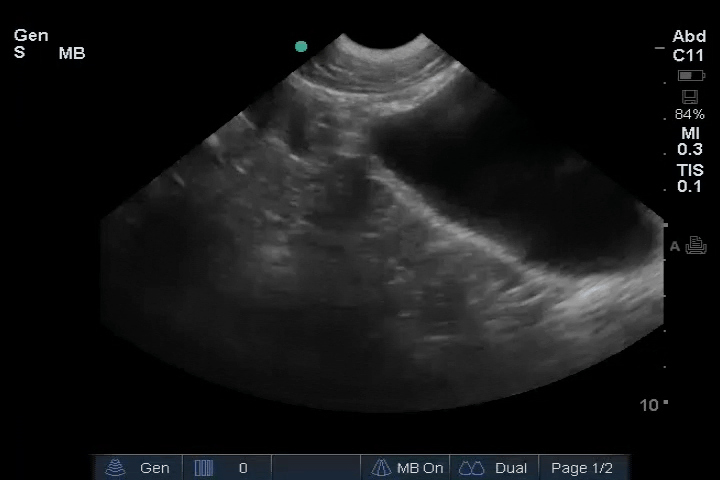Select the Gen optimization label in bottom bar
This screenshot has height=480, width=720.
click(x=154, y=467)
